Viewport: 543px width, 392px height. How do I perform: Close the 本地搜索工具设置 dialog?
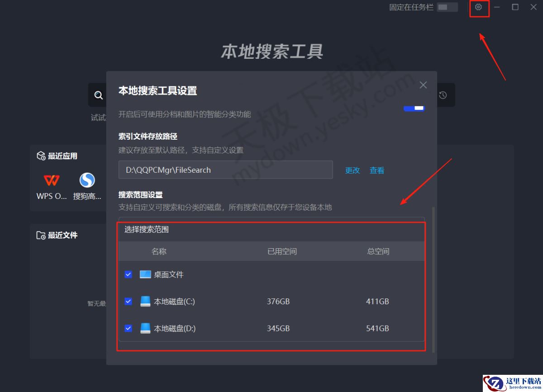click(x=423, y=85)
